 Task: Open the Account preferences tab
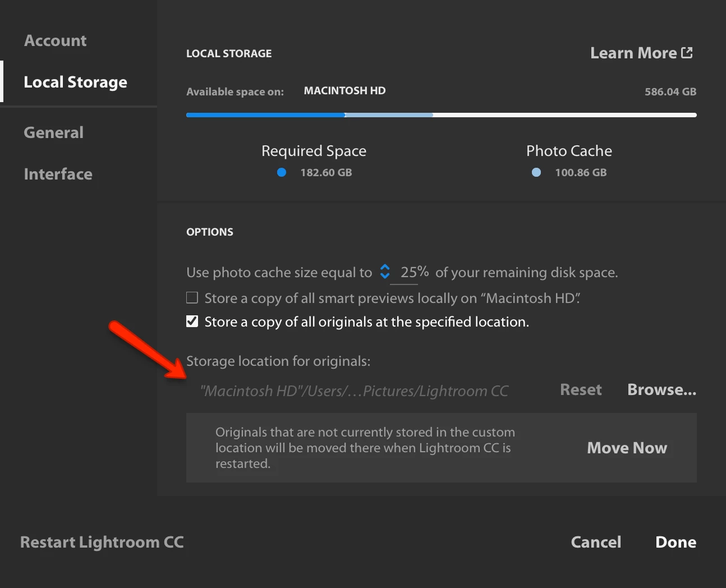[56, 40]
